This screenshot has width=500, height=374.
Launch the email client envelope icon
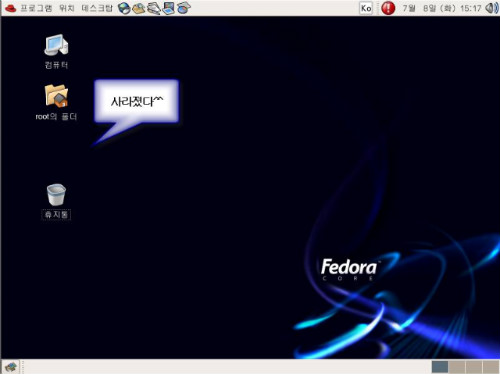(139, 8)
